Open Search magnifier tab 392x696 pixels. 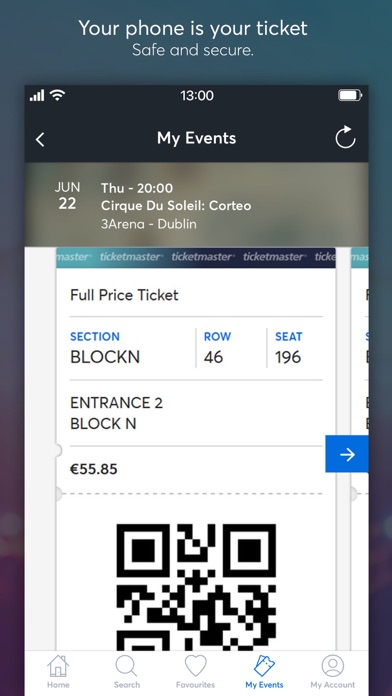[x=127, y=672]
